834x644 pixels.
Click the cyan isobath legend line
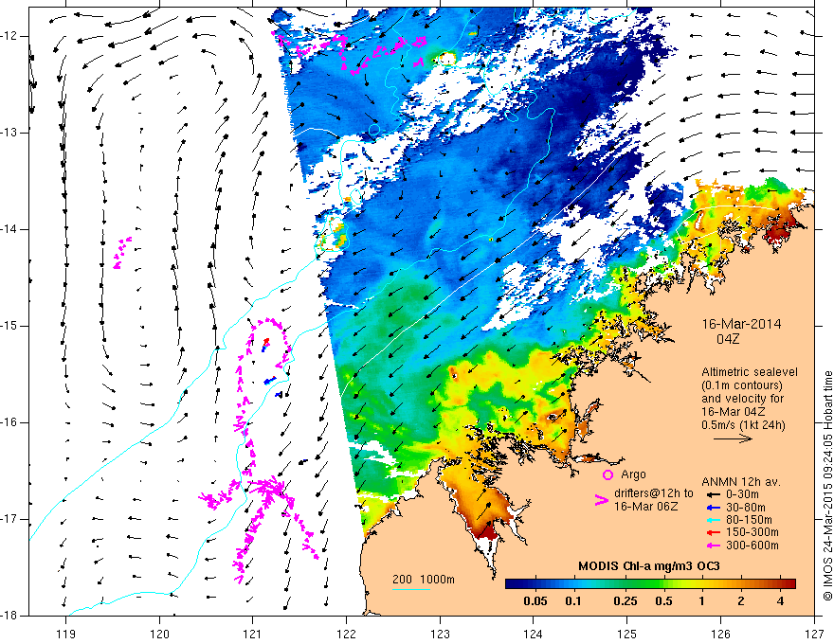point(411,589)
